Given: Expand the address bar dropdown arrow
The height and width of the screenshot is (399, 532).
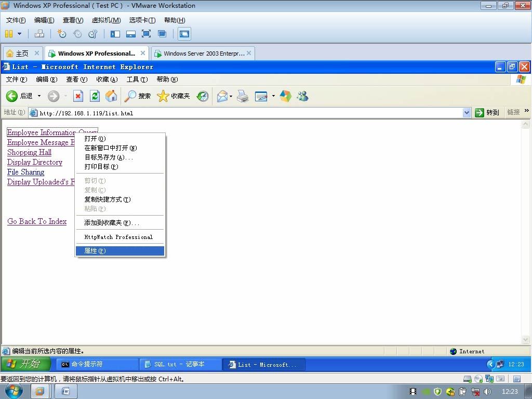Looking at the screenshot, I should [467, 113].
